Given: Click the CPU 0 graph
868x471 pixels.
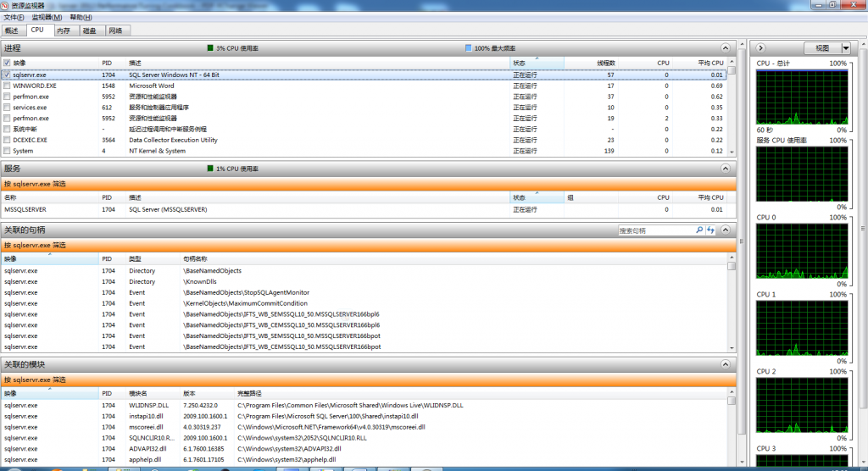Looking at the screenshot, I should pos(802,252).
